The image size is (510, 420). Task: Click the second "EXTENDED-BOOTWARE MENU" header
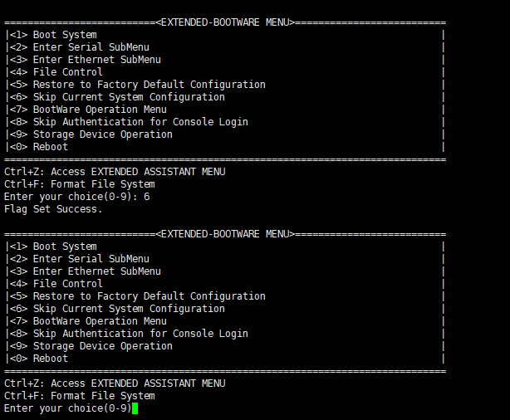pos(225,234)
